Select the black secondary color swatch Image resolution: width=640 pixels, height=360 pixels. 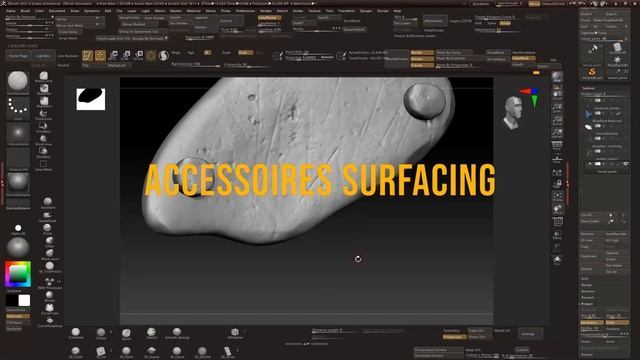click(x=12, y=300)
